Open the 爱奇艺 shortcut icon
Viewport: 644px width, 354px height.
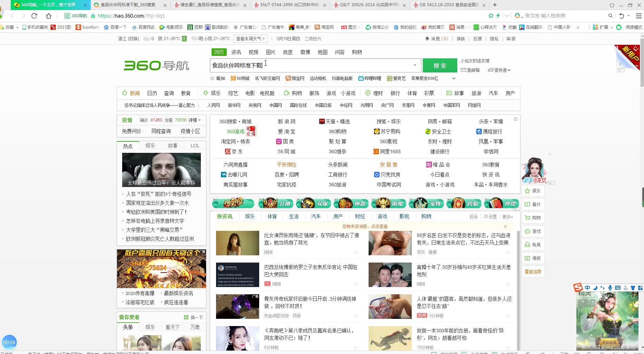[x=390, y=78]
